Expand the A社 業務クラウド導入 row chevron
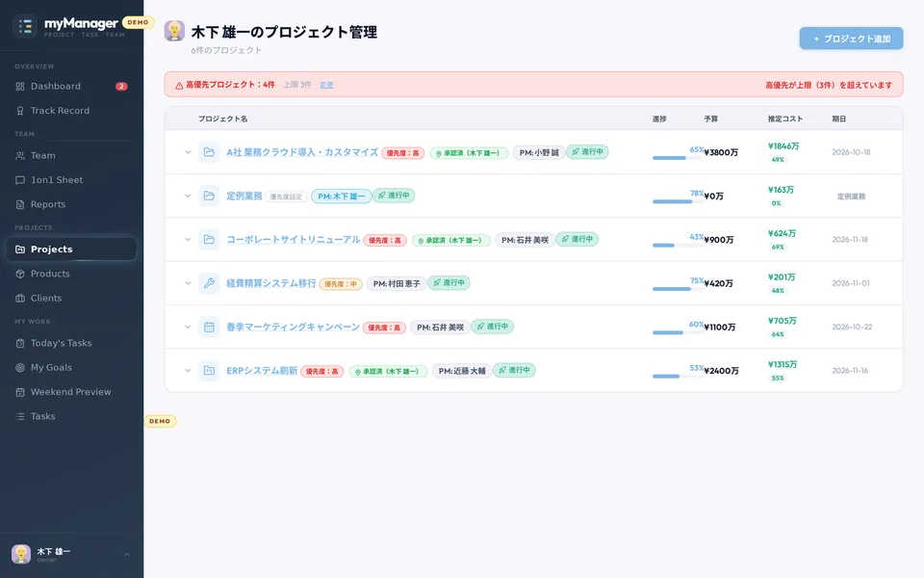Viewport: 924px width, 578px height. pos(188,152)
